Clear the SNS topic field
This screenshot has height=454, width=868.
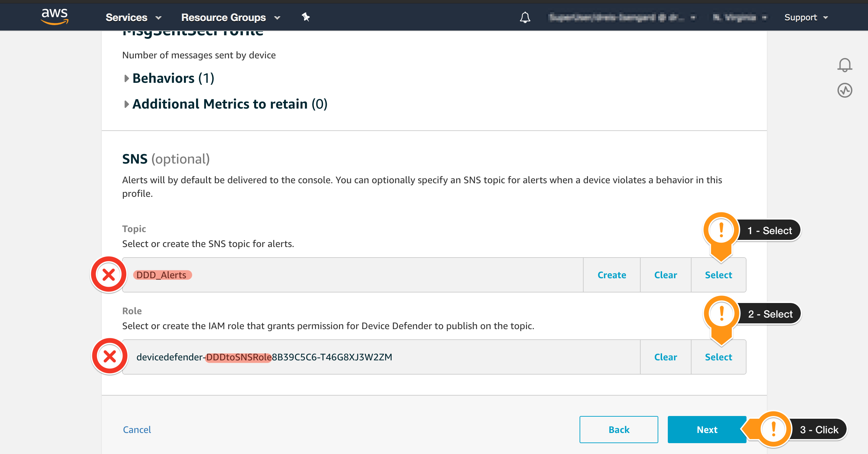pyautogui.click(x=665, y=275)
